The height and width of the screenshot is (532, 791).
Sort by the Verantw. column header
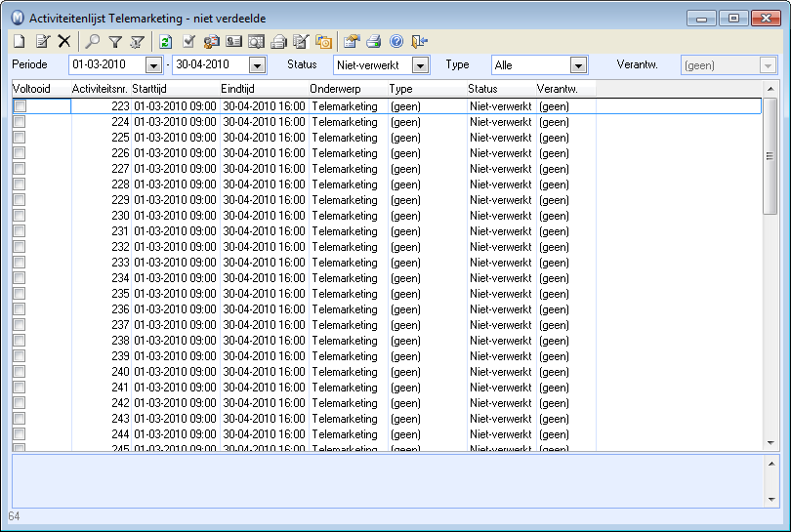pyautogui.click(x=565, y=89)
